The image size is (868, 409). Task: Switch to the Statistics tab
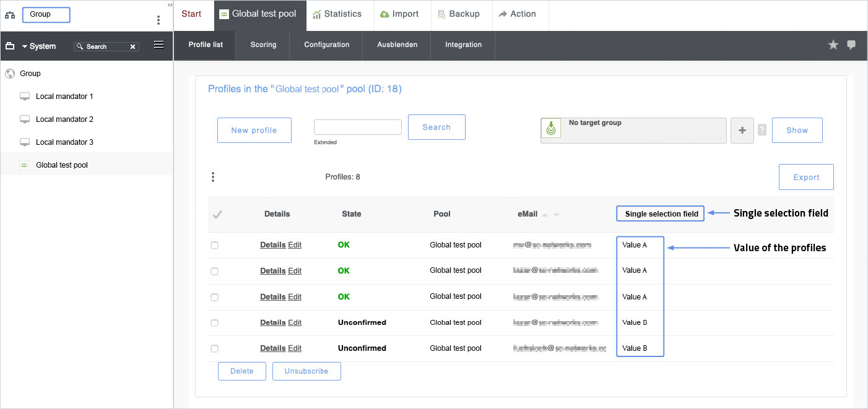[337, 14]
